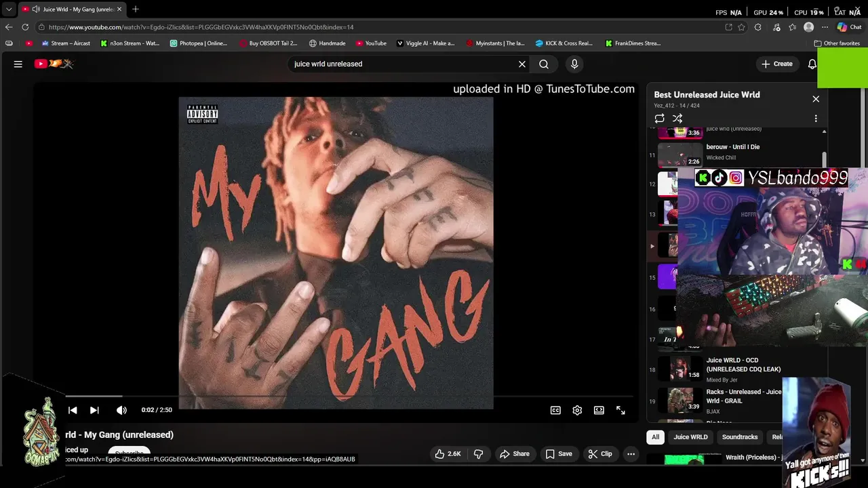Select the 'Juice WRLD' filter chip
This screenshot has height=488, width=868.
coord(690,437)
